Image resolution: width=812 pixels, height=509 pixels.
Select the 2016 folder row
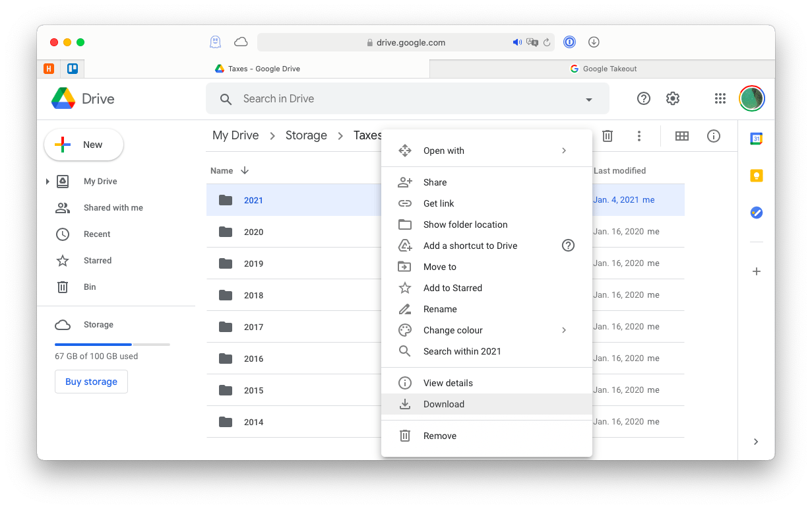[445, 358]
